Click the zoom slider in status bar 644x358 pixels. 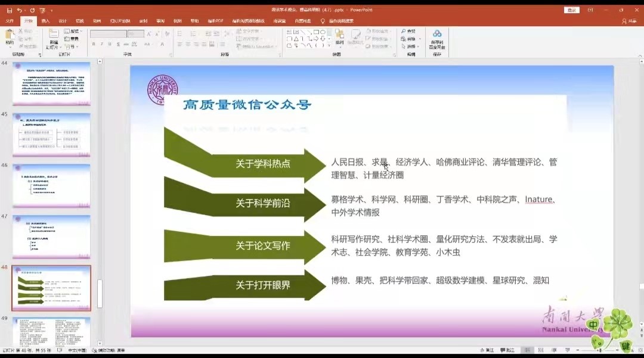tap(596, 350)
